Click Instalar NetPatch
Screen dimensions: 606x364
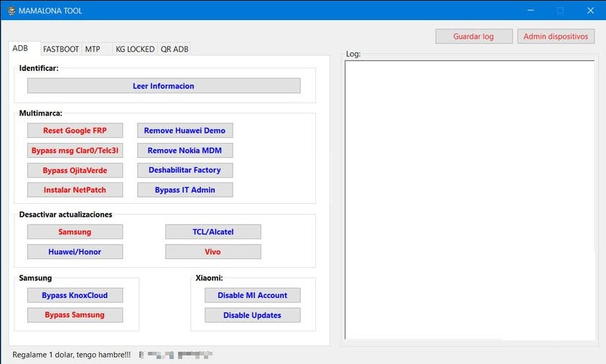click(x=75, y=190)
